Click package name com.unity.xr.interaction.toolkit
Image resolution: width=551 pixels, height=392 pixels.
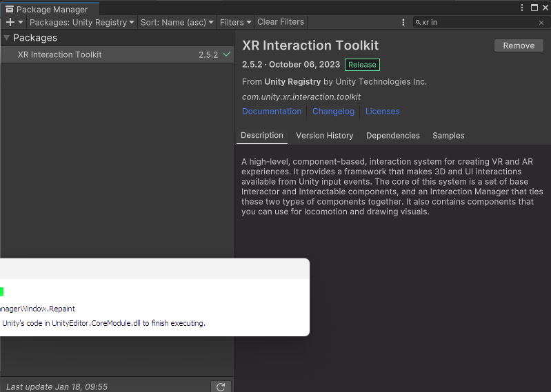pos(301,97)
